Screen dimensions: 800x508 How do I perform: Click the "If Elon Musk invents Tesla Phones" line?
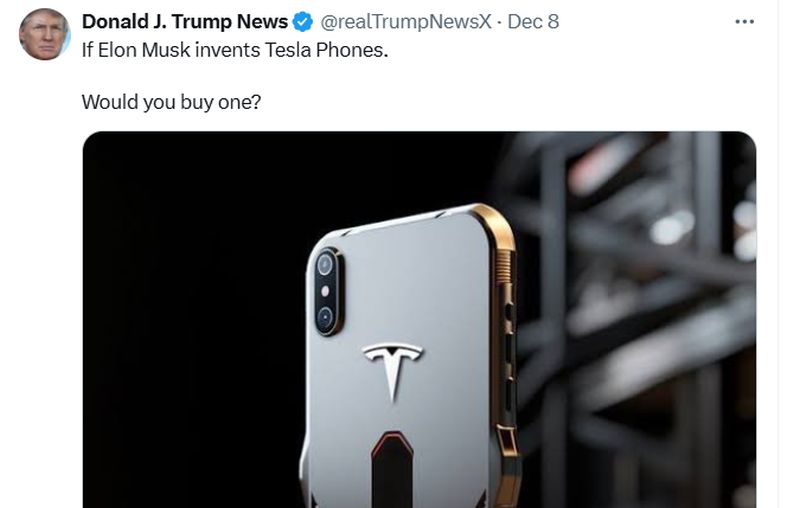point(234,50)
